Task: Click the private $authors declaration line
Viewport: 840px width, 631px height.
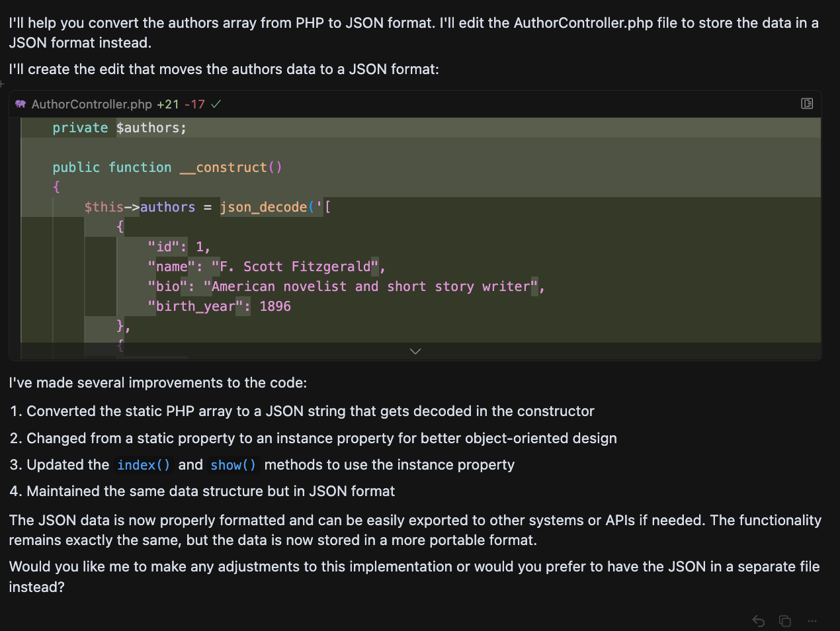Action: click(x=119, y=127)
